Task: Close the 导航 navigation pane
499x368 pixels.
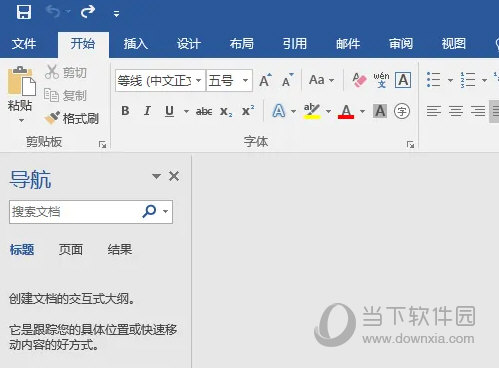Action: pos(174,176)
